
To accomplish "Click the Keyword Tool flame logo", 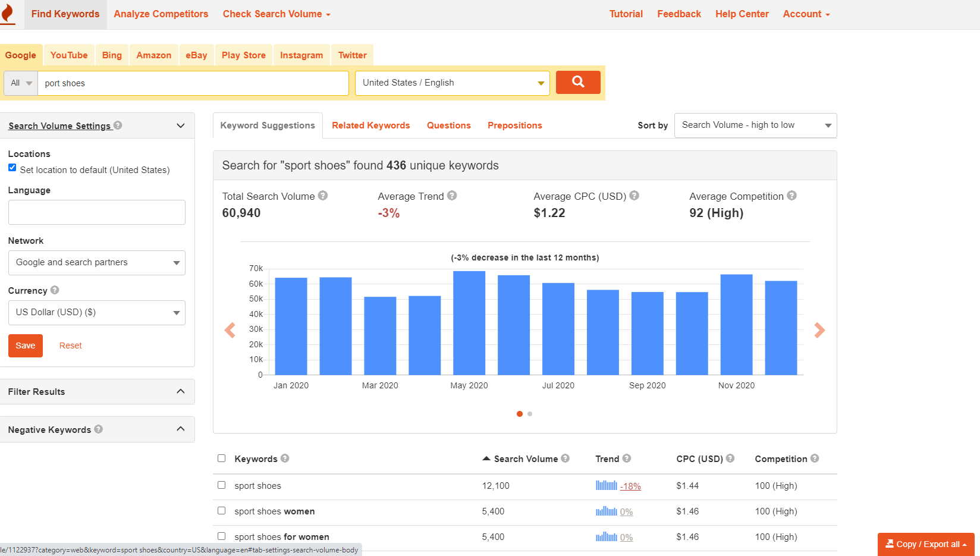I will point(8,14).
